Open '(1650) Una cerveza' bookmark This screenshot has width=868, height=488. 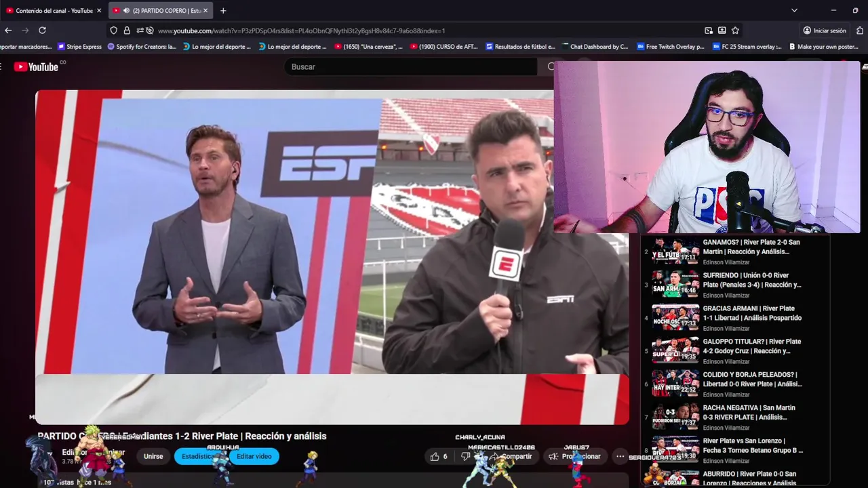click(x=368, y=47)
